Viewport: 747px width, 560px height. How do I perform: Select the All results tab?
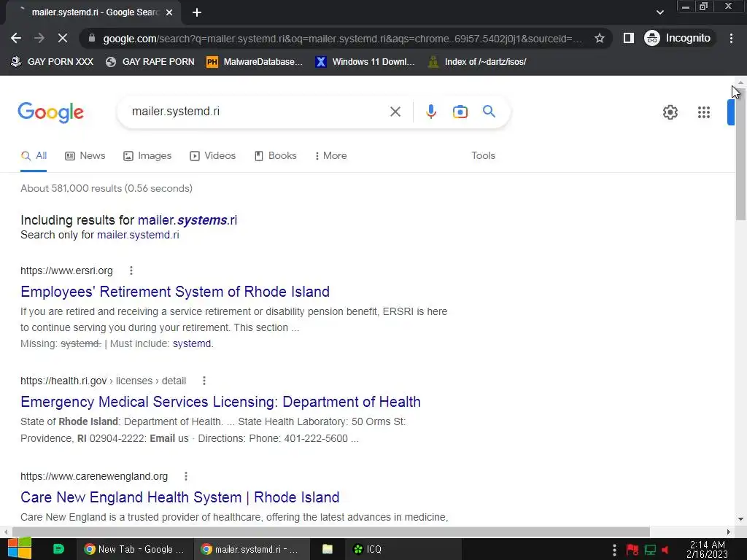(34, 156)
